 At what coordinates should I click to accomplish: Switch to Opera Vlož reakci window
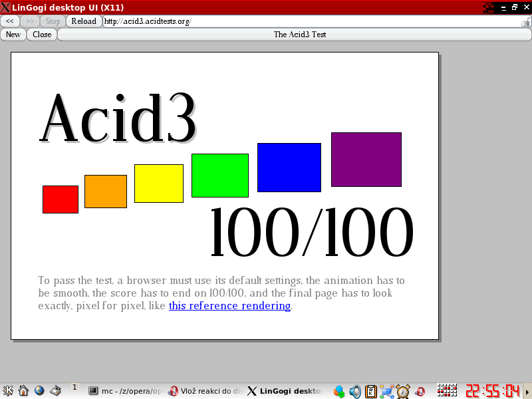(205, 391)
